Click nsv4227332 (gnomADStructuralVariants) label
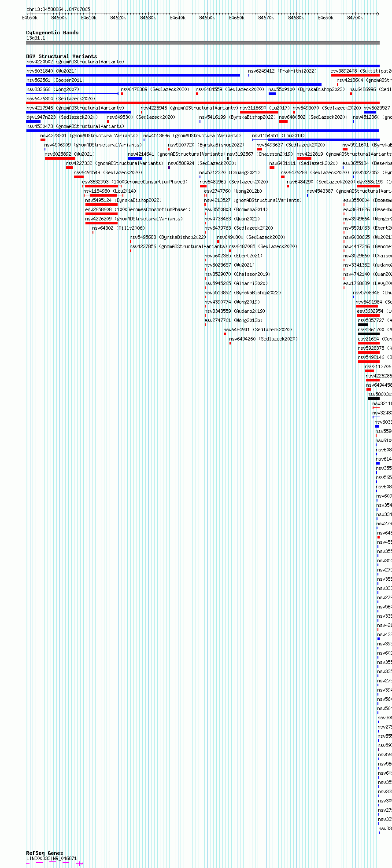Image resolution: width=392 pixels, height=868 pixels. tap(115, 163)
